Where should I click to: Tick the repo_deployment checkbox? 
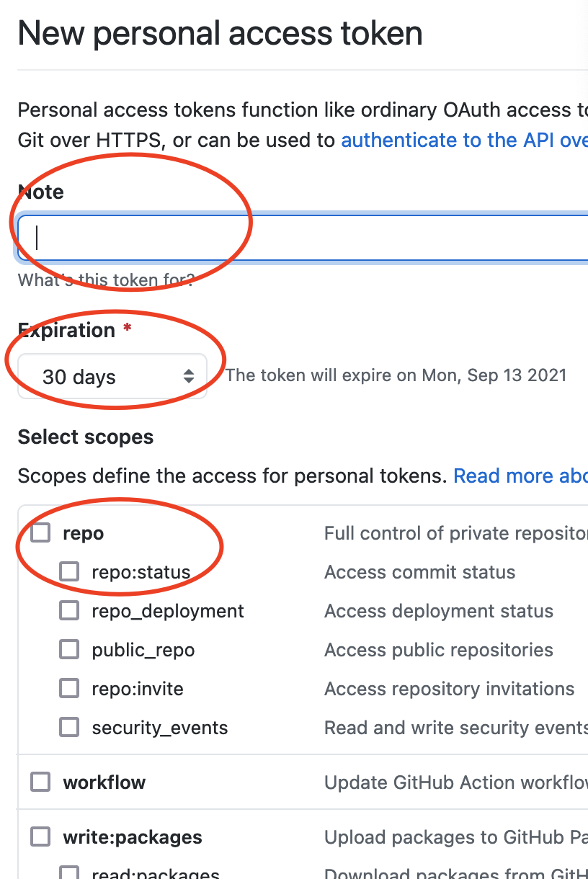pos(69,611)
